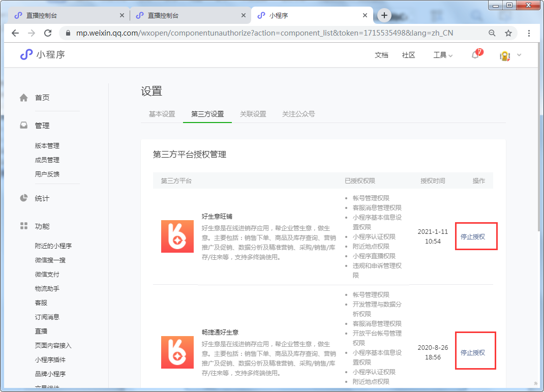This screenshot has width=544, height=392.
Task: Click 停止授权 for 畅捷通好生意
Action: (472, 353)
